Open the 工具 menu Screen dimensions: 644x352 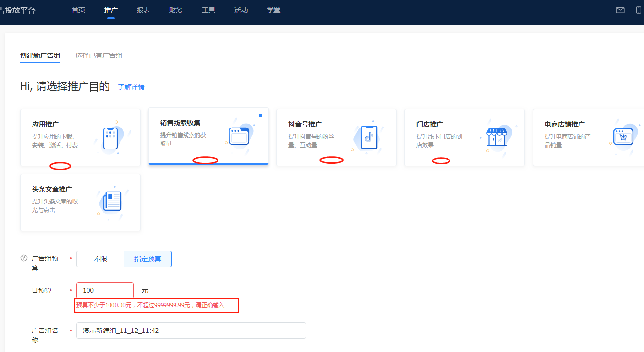[208, 10]
